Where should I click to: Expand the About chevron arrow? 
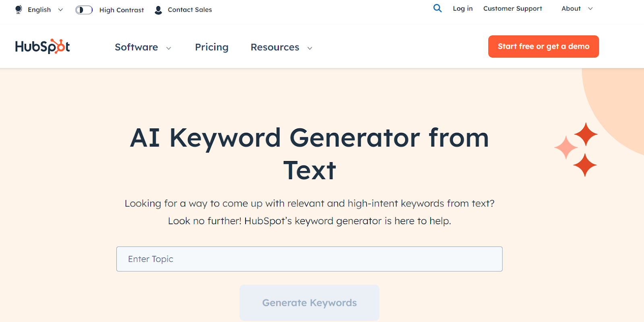590,9
